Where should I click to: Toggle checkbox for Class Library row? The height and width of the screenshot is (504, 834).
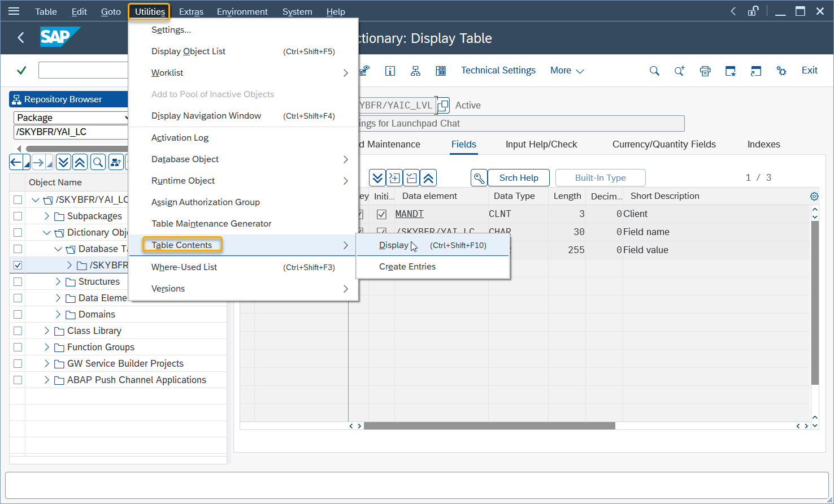coord(18,331)
